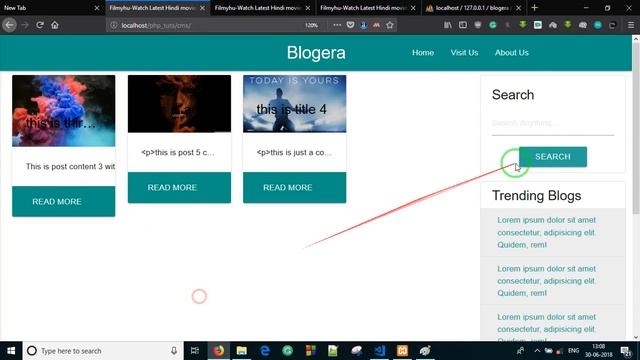The height and width of the screenshot is (360, 640).
Task: Click the text '<p>this is post 5 c...'
Action: [178, 152]
